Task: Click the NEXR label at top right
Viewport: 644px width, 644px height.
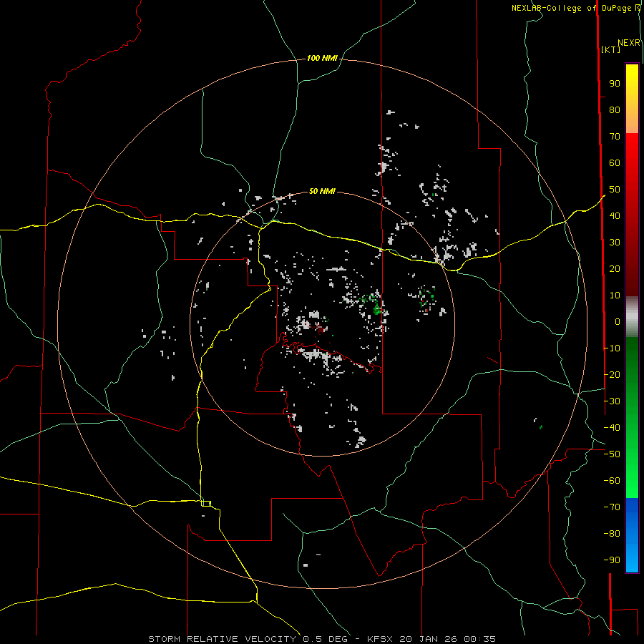Action: coord(629,43)
